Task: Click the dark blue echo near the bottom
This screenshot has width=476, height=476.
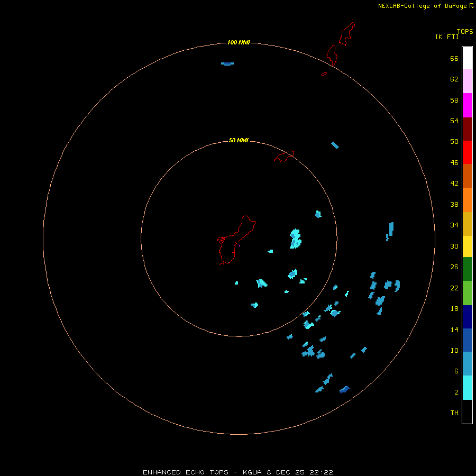Action: click(x=344, y=389)
